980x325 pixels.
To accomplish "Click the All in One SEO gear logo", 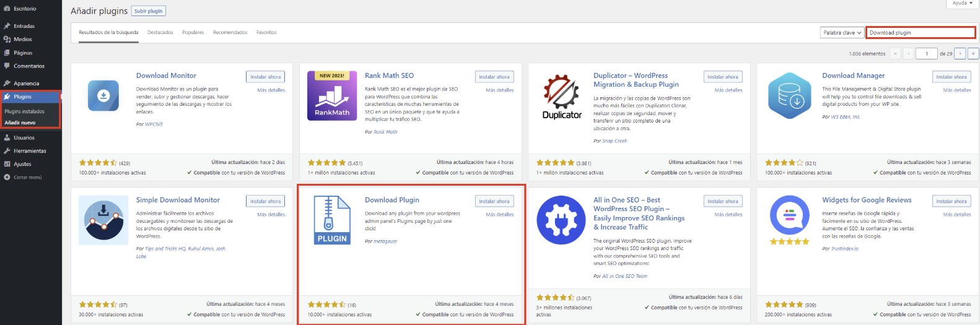I will (x=561, y=220).
